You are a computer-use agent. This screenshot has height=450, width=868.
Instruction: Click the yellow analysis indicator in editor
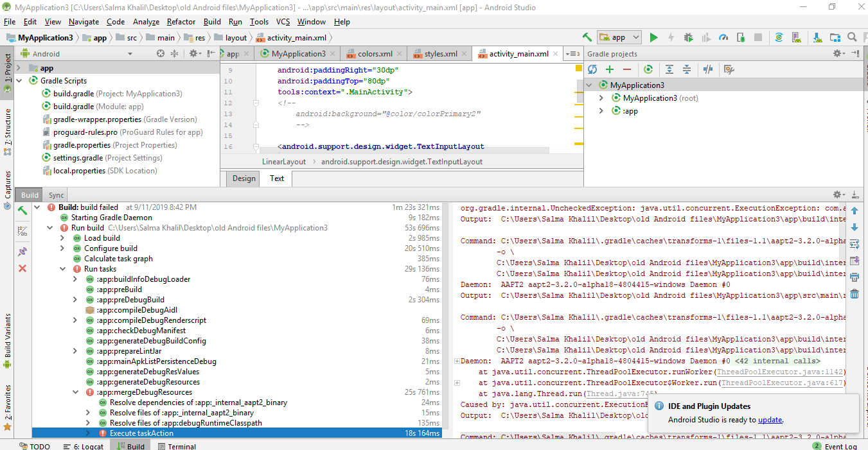click(x=578, y=69)
